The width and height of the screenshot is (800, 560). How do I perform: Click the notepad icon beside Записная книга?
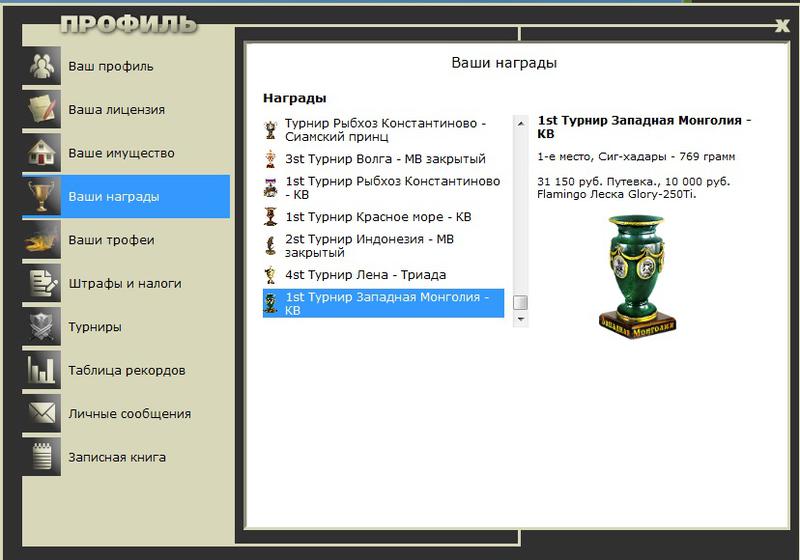click(x=41, y=456)
